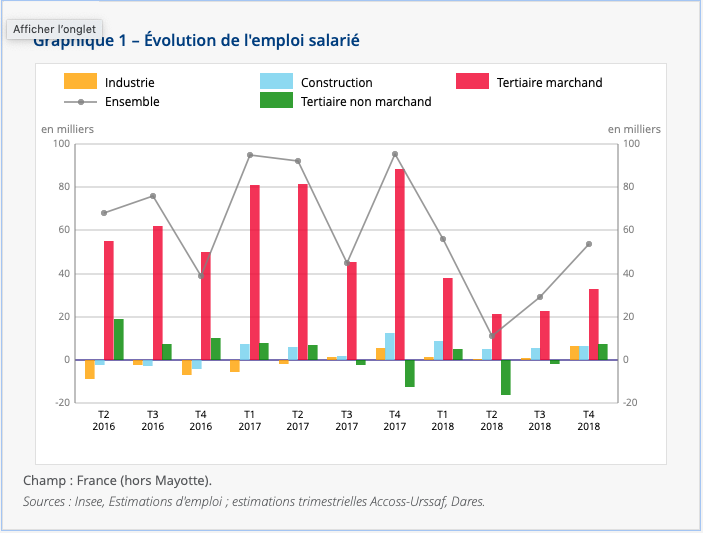703x533 pixels.
Task: Select the Ensemble data point for T1 2017
Action: tap(250, 155)
